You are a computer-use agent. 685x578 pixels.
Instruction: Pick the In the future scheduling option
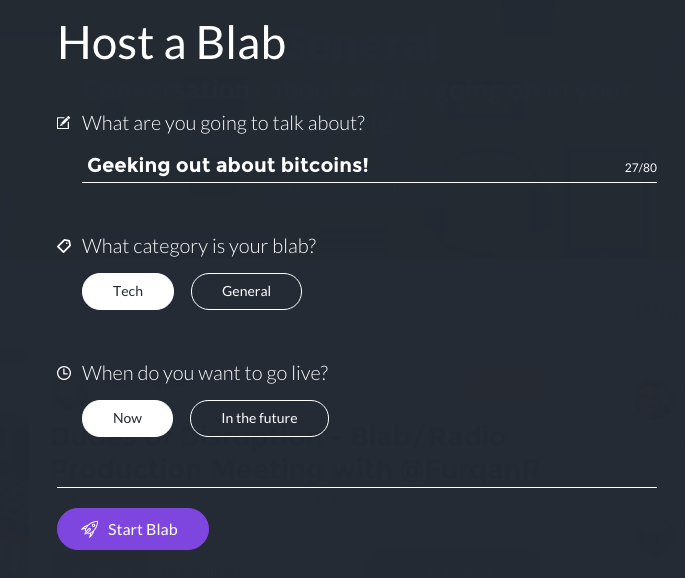259,418
